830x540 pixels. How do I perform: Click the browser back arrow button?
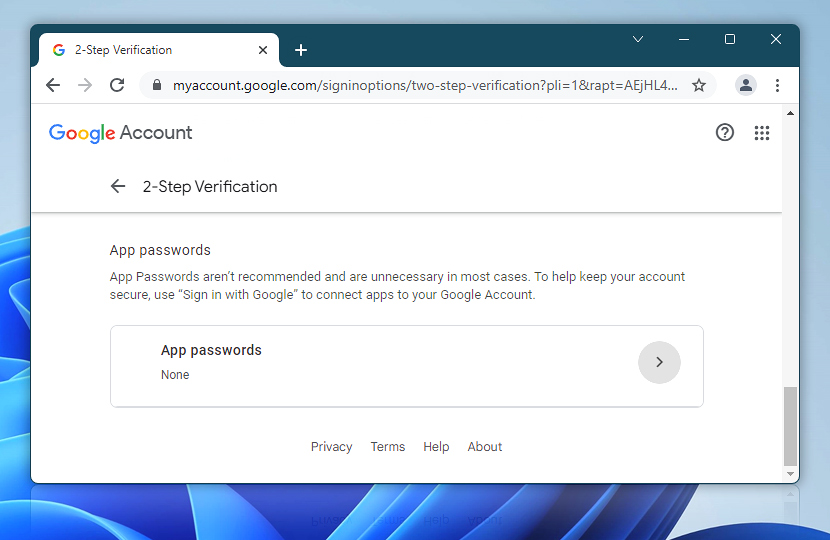tap(54, 85)
